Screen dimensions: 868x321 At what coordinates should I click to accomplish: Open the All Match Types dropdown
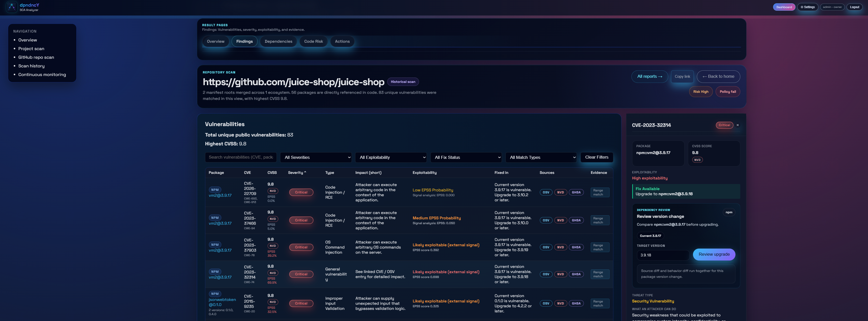pyautogui.click(x=541, y=158)
